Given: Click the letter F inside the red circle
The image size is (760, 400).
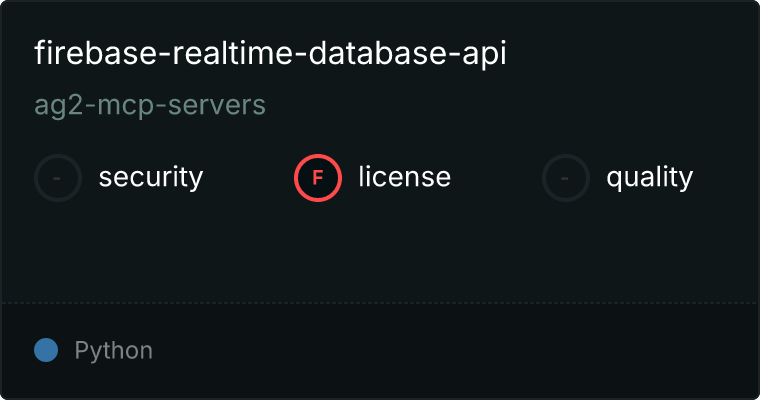Looking at the screenshot, I should (318, 178).
